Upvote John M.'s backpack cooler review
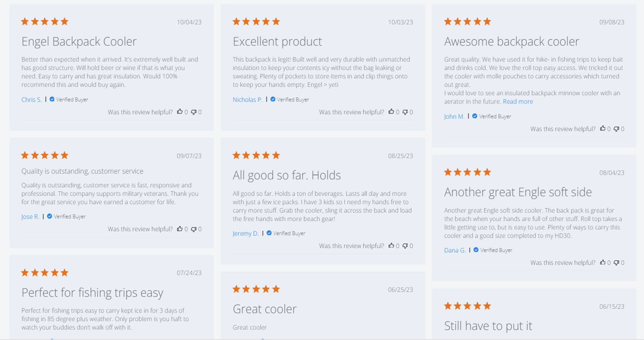The height and width of the screenshot is (340, 644). pyautogui.click(x=603, y=128)
